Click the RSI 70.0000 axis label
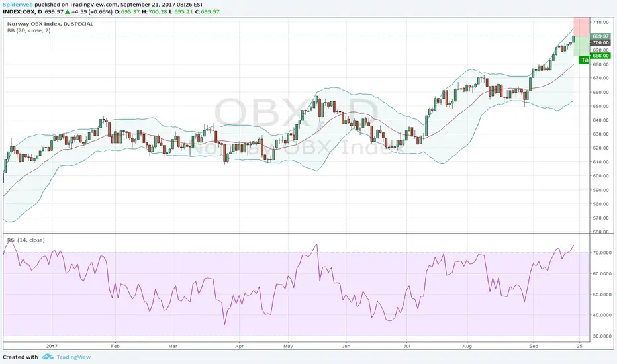 (x=602, y=253)
